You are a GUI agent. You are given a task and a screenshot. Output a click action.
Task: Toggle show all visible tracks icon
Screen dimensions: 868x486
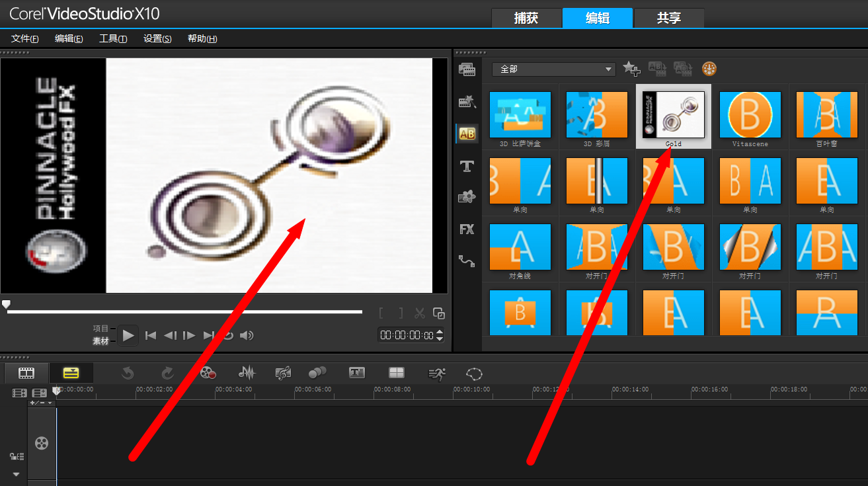click(19, 393)
